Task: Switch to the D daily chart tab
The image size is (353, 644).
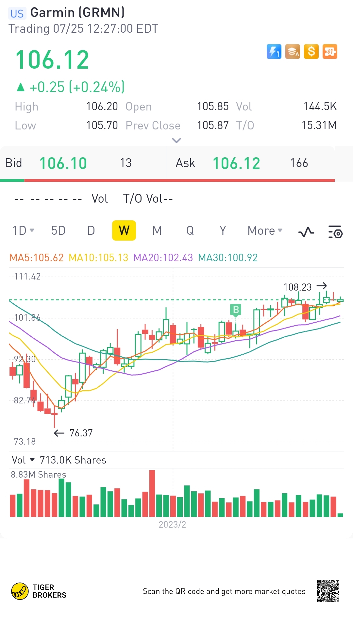Action: click(x=91, y=230)
